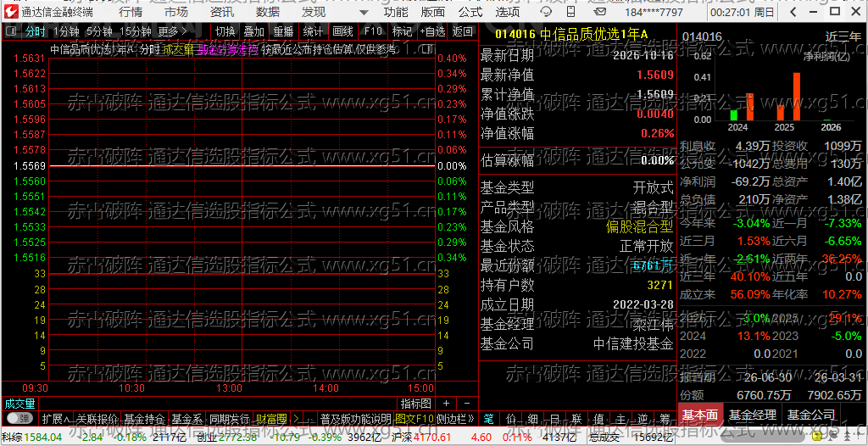
Task: Select the 笔 tab in bottom strip
Action: [x=489, y=418]
